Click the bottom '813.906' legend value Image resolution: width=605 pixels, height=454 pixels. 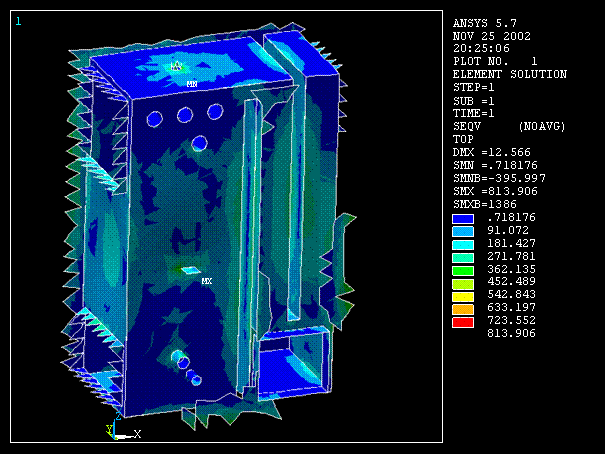point(511,333)
